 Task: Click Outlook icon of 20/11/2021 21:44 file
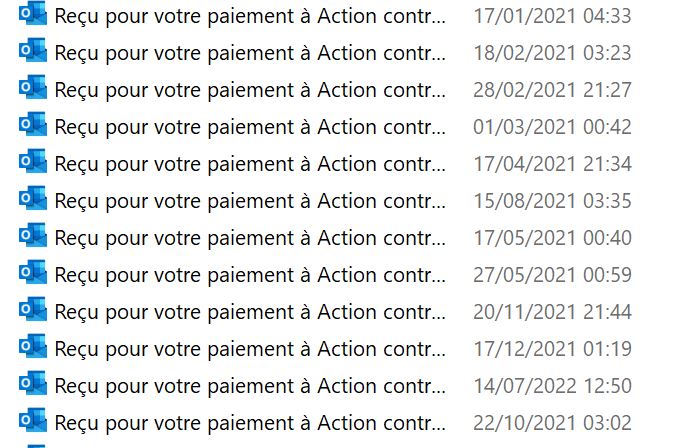33,309
